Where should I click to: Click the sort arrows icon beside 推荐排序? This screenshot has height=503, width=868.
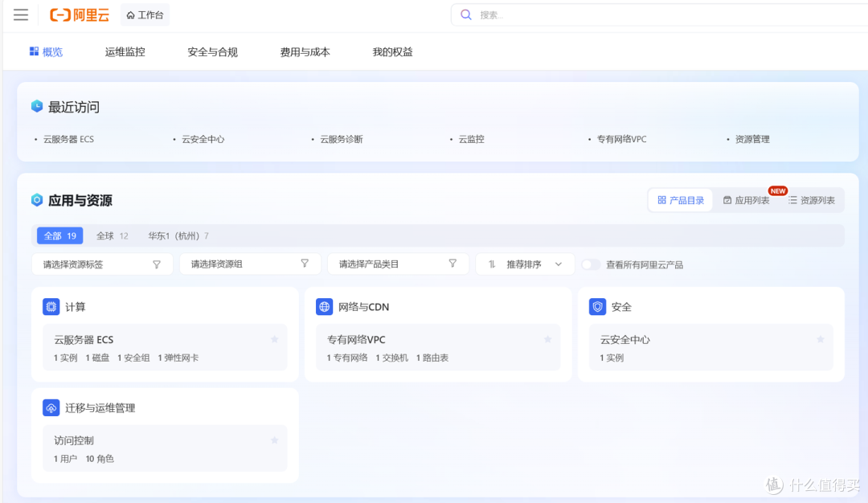pyautogui.click(x=492, y=264)
